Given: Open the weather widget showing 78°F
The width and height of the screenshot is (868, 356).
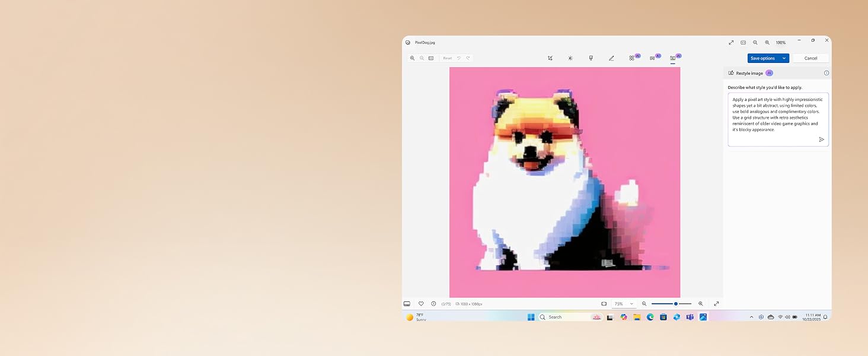Looking at the screenshot, I should click(x=416, y=317).
